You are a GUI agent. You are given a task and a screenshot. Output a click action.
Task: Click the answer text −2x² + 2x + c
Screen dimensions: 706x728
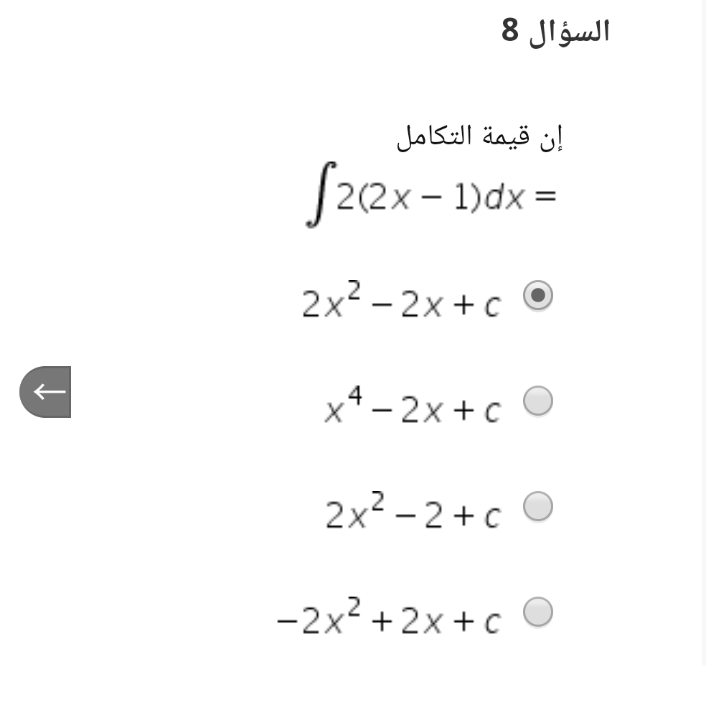[389, 616]
